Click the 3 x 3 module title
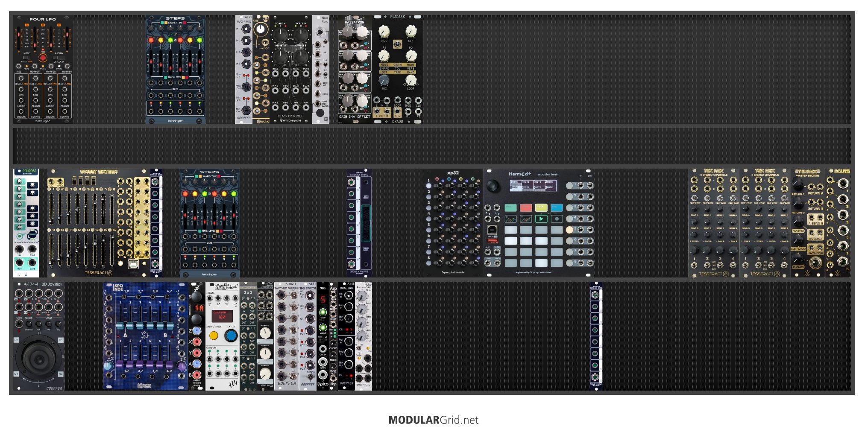Image resolution: width=868 pixels, height=429 pixels. click(248, 293)
